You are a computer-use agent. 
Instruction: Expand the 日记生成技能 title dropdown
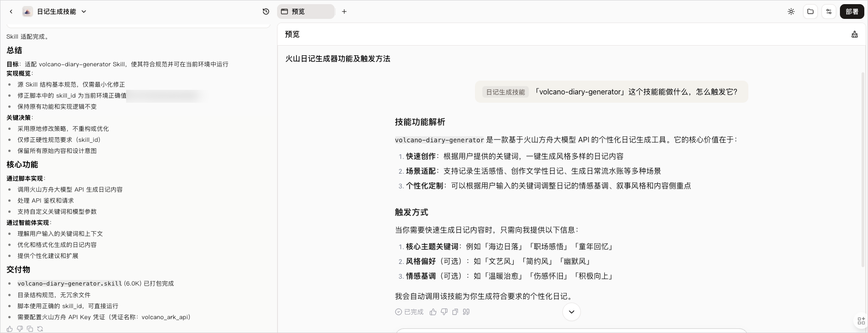(84, 12)
